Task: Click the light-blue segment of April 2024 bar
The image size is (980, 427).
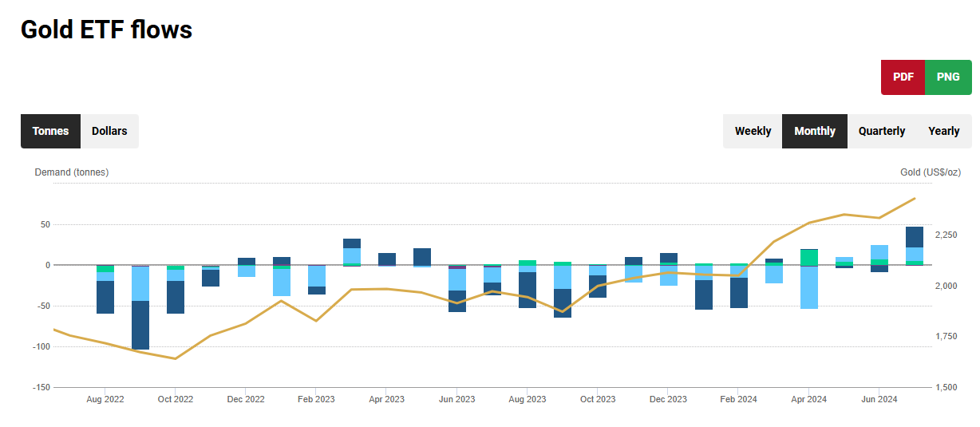Action: 809,287
